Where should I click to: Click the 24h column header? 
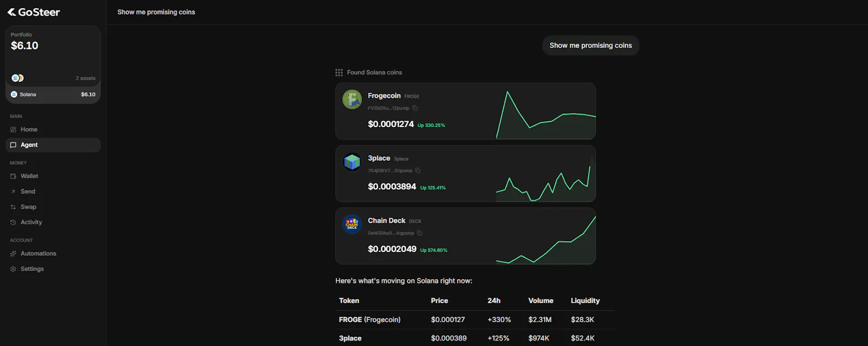(x=494, y=301)
